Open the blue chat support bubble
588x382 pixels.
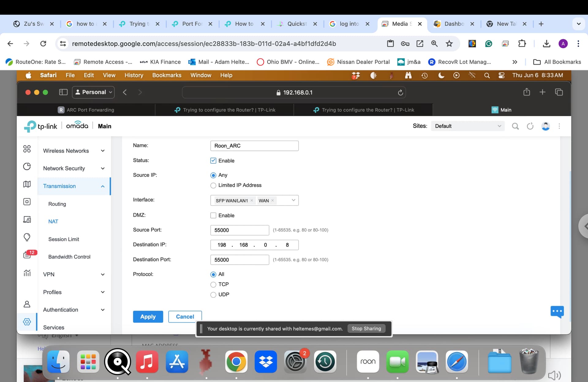557,312
